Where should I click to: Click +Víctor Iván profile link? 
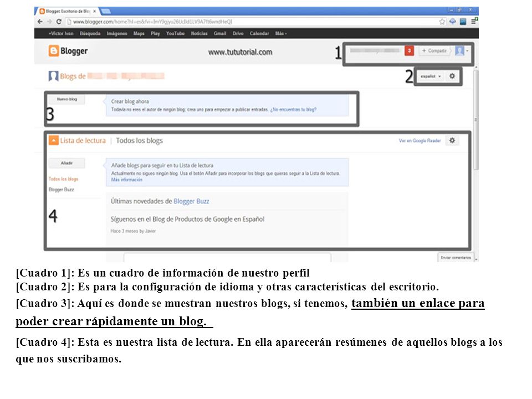pos(61,33)
